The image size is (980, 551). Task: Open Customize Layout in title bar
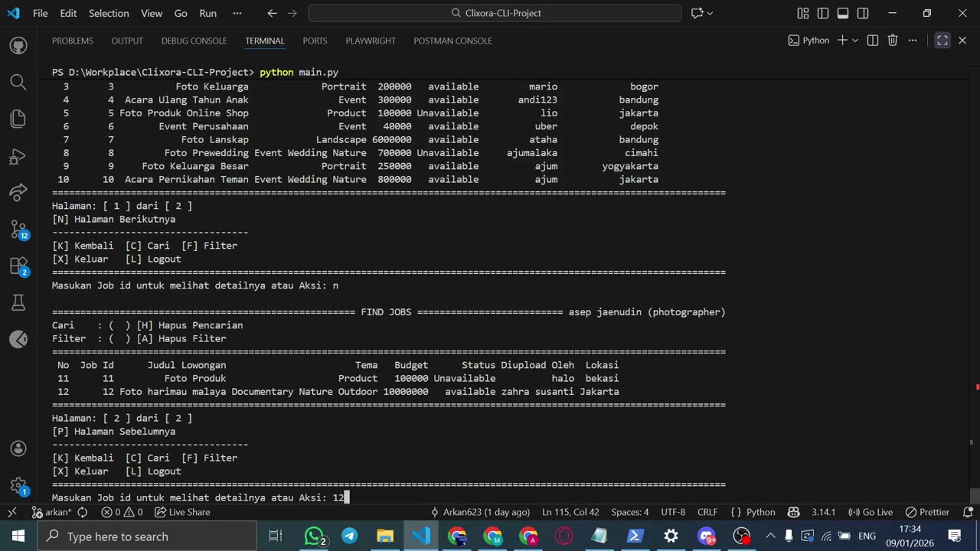point(803,13)
